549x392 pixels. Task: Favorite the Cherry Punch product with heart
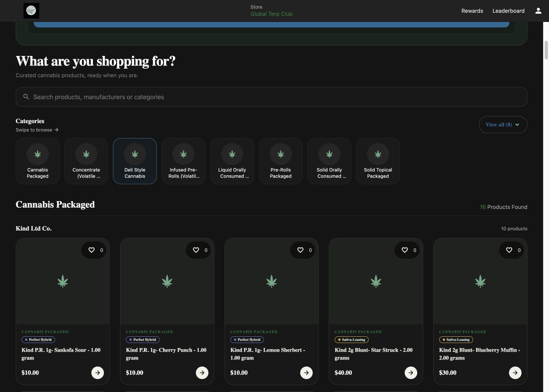[196, 250]
